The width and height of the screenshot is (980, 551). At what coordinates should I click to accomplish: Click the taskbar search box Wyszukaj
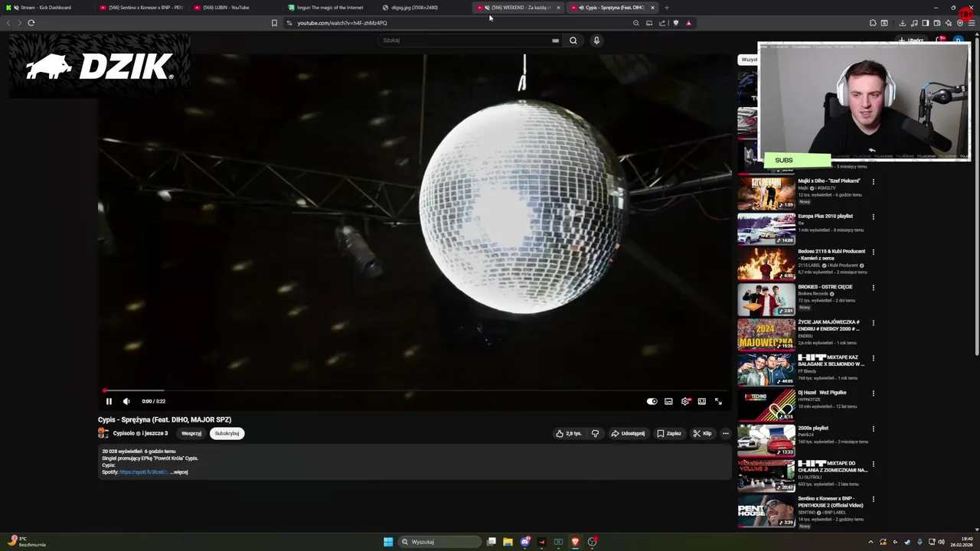coord(440,542)
